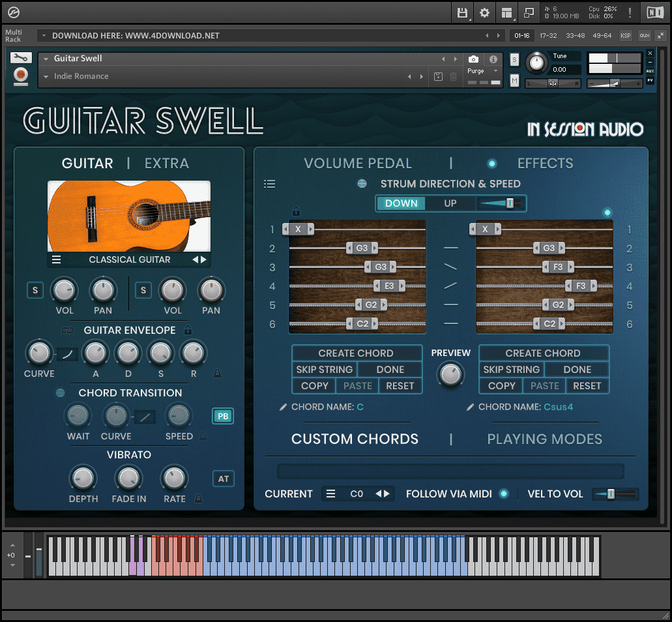Toggle the Effects enable LED
The image size is (672, 622).
click(x=492, y=163)
